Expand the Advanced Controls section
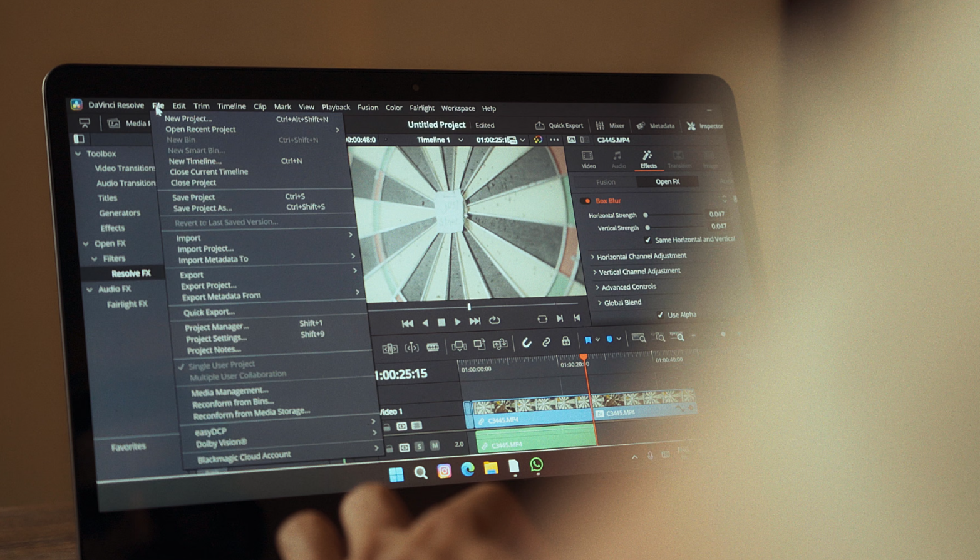The image size is (980, 560). coord(625,287)
